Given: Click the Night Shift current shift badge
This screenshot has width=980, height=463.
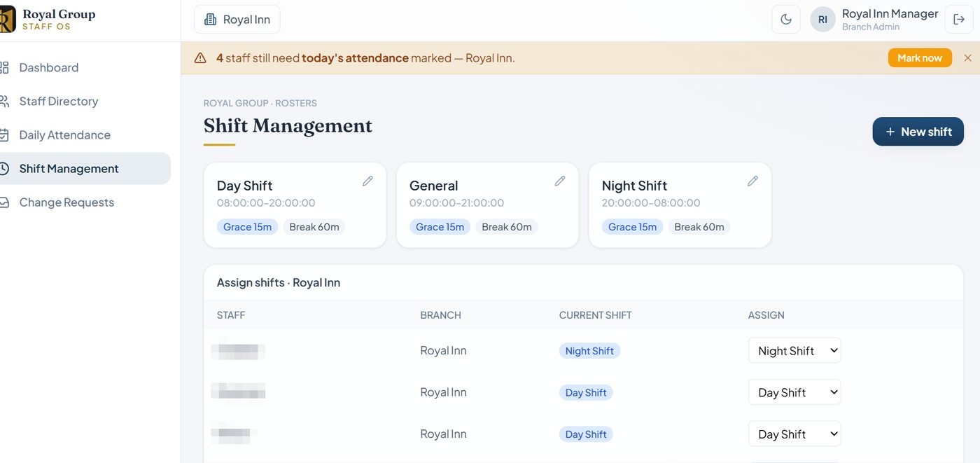Looking at the screenshot, I should (589, 351).
